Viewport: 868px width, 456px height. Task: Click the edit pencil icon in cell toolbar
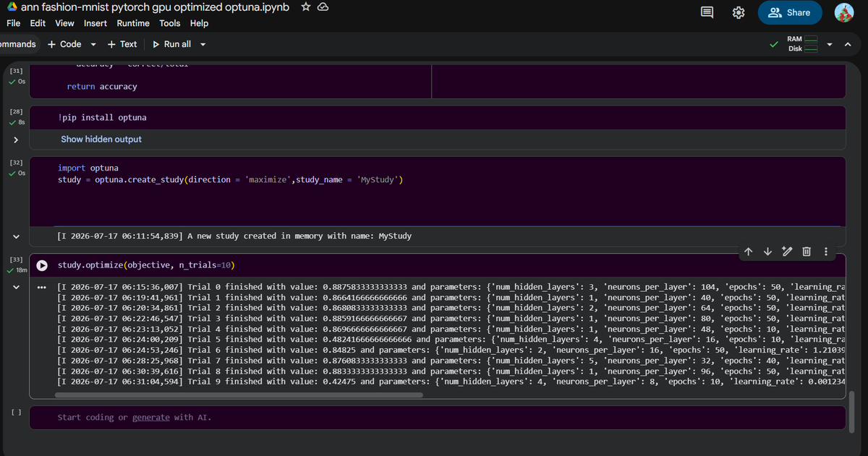coord(787,251)
